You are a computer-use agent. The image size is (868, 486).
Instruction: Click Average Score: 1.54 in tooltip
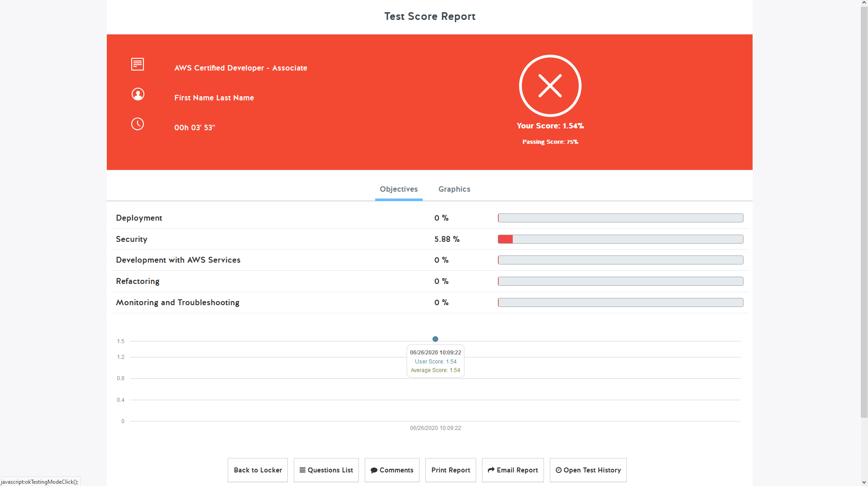coord(435,370)
